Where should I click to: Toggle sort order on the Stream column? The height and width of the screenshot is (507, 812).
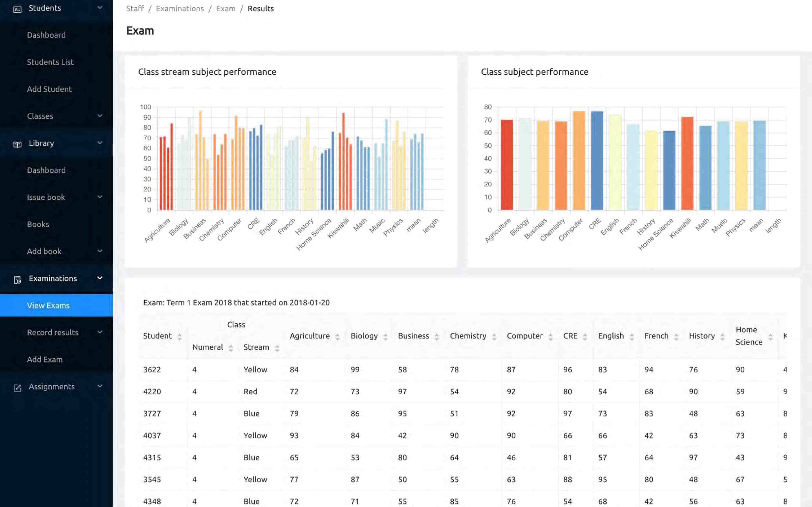click(x=277, y=348)
